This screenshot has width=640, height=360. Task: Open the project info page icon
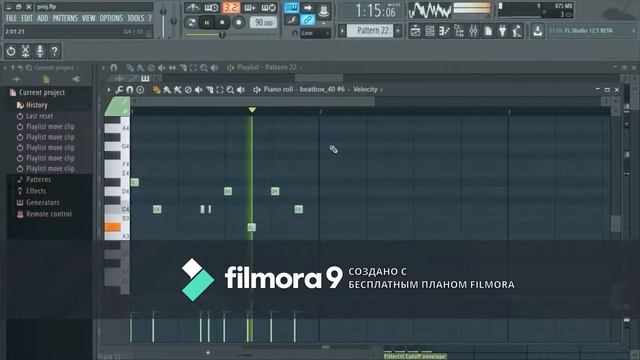[x=488, y=31]
